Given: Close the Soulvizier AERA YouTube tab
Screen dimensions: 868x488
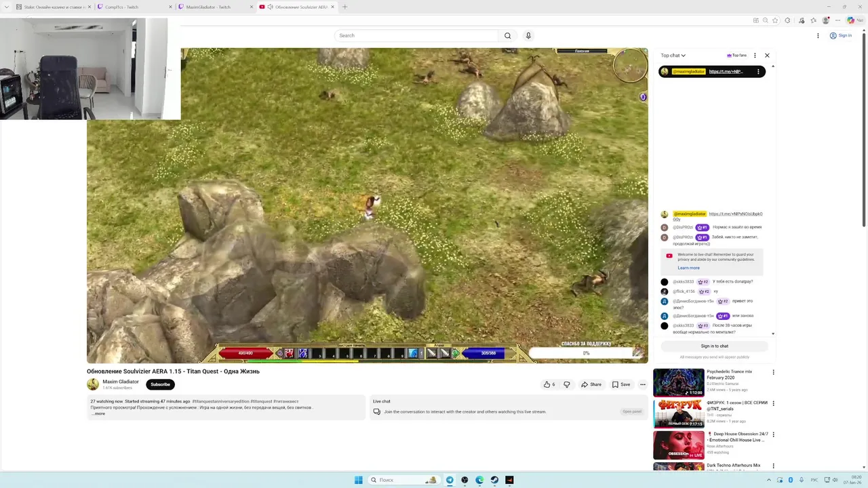Looking at the screenshot, I should point(332,7).
